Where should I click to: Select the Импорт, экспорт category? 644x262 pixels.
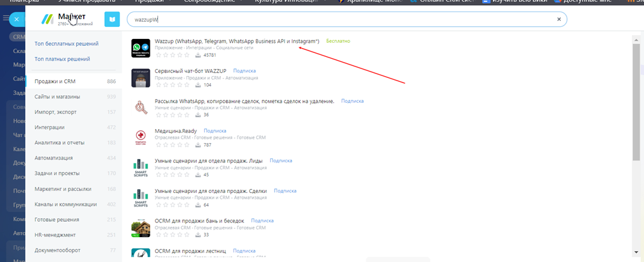[x=74, y=112]
